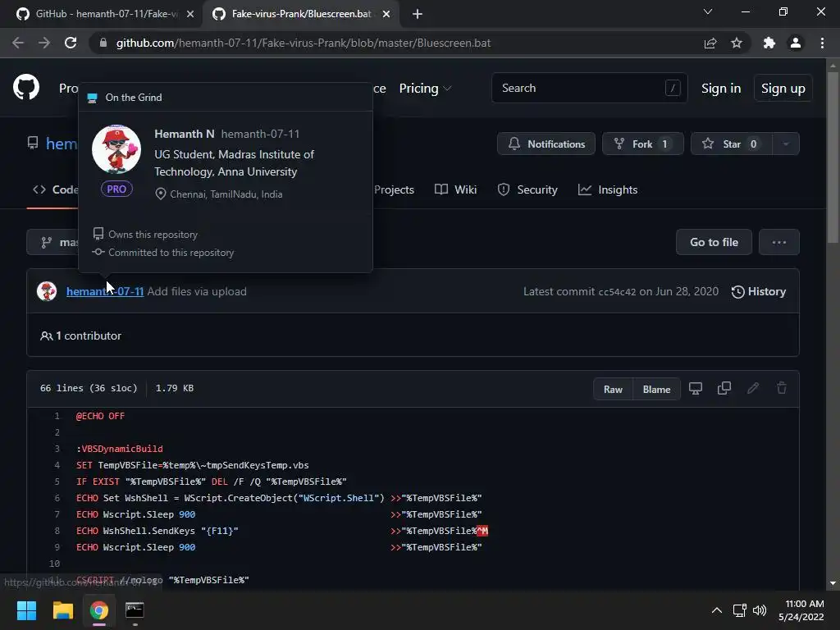This screenshot has width=840, height=630.
Task: Click the delete file trash icon
Action: click(782, 388)
